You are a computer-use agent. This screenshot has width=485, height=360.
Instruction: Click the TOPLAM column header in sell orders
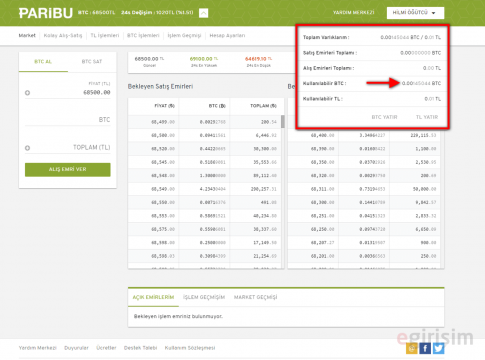(263, 106)
